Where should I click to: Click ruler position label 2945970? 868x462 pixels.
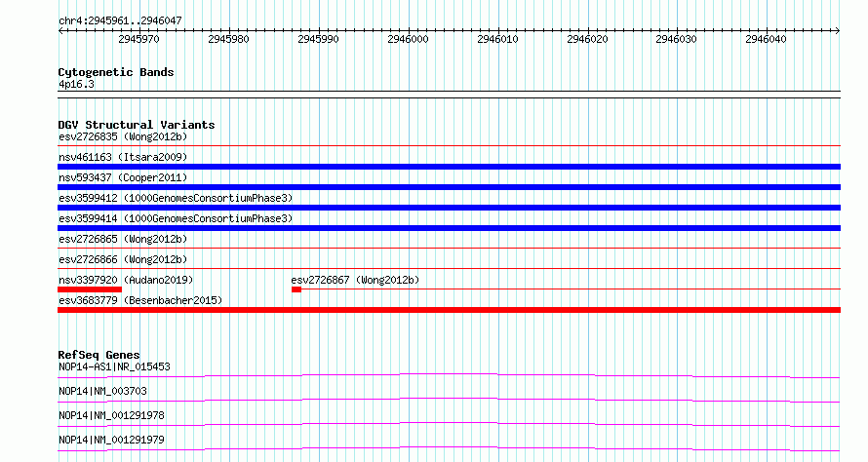click(x=138, y=39)
